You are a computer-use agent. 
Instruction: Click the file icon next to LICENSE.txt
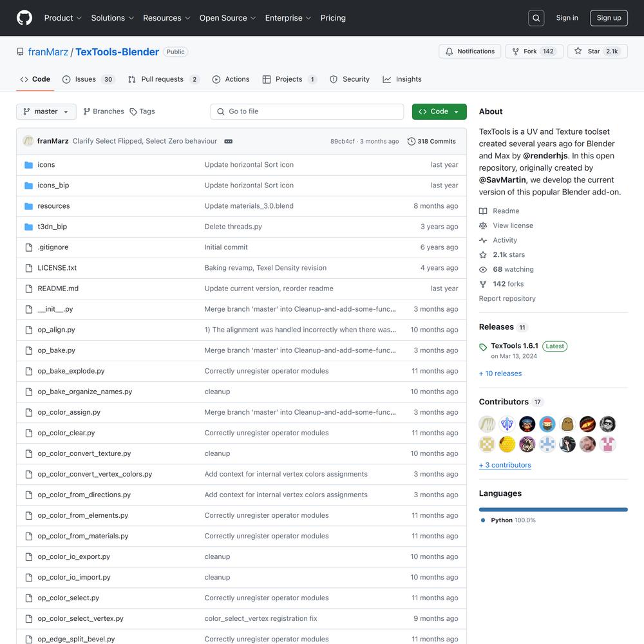tap(29, 268)
